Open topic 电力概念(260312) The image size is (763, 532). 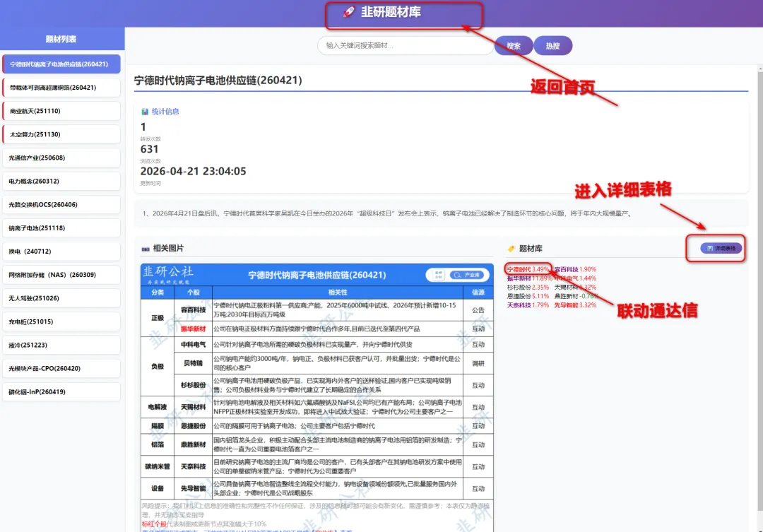(x=61, y=181)
